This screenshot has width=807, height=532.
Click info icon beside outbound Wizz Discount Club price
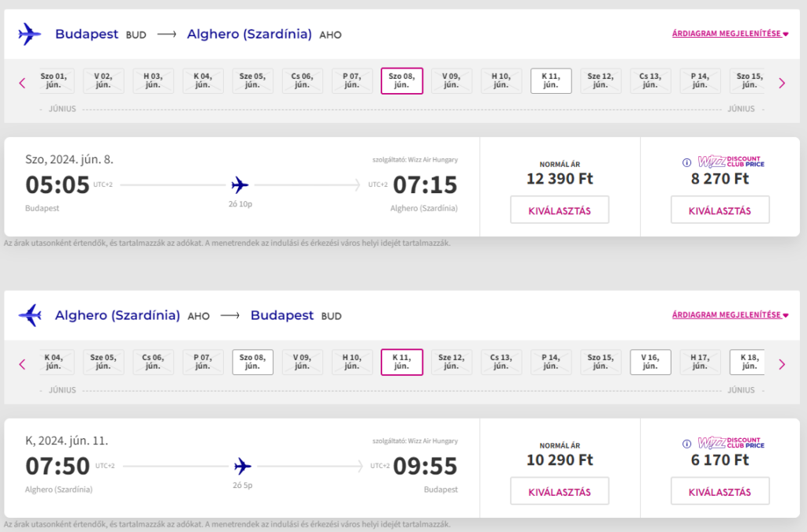687,162
